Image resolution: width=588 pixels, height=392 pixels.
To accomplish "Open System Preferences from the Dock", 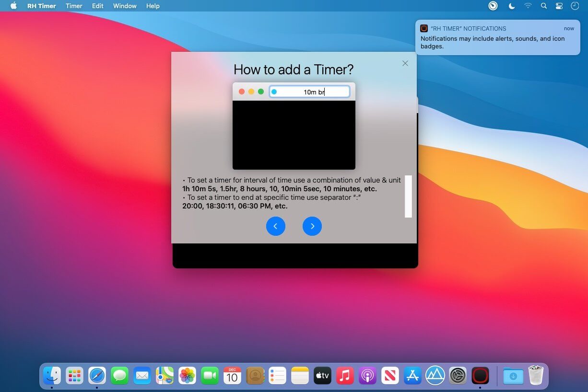I will [x=458, y=376].
